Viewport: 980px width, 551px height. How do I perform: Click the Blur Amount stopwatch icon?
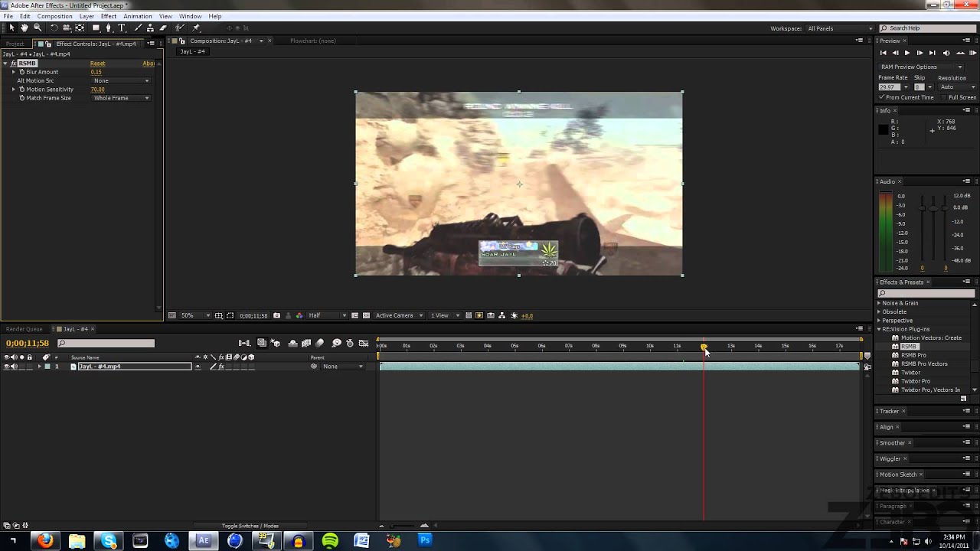coord(22,72)
